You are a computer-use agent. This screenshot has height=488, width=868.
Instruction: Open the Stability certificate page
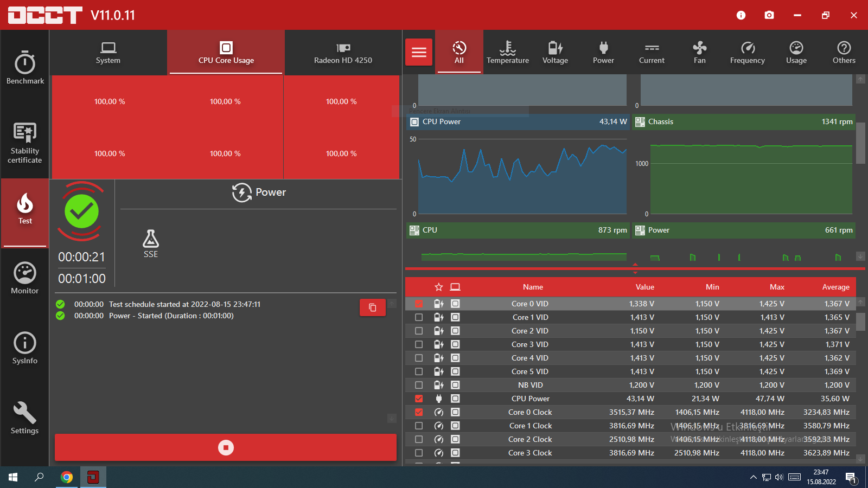click(x=25, y=143)
